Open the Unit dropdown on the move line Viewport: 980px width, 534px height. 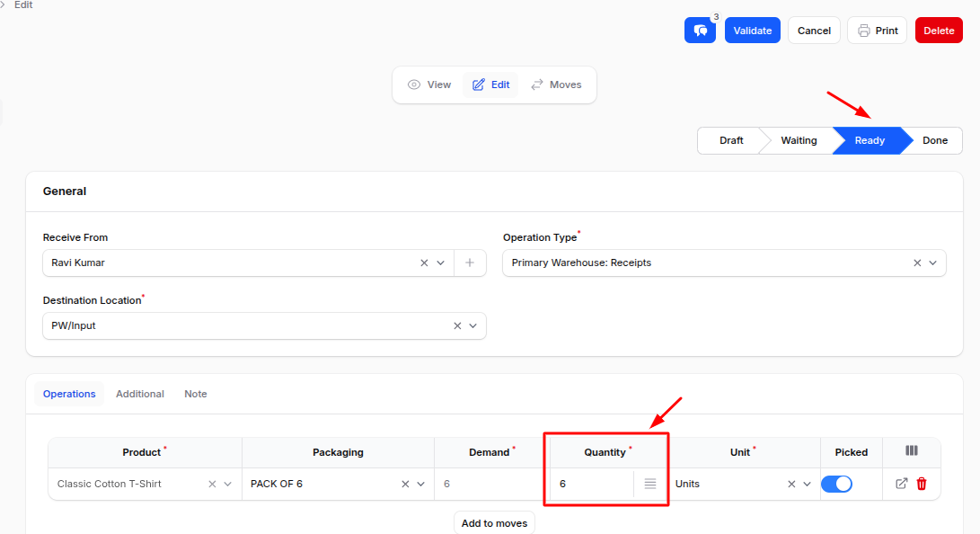tap(807, 484)
